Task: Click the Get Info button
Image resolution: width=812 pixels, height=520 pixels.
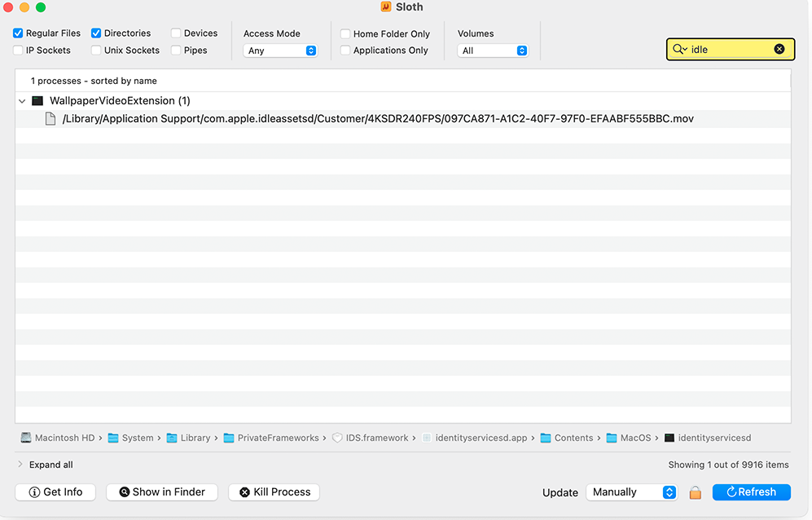Action: point(55,492)
